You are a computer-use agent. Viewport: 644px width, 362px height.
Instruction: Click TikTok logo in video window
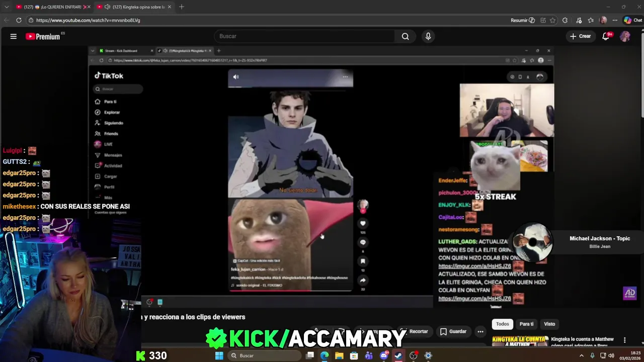pos(109,75)
